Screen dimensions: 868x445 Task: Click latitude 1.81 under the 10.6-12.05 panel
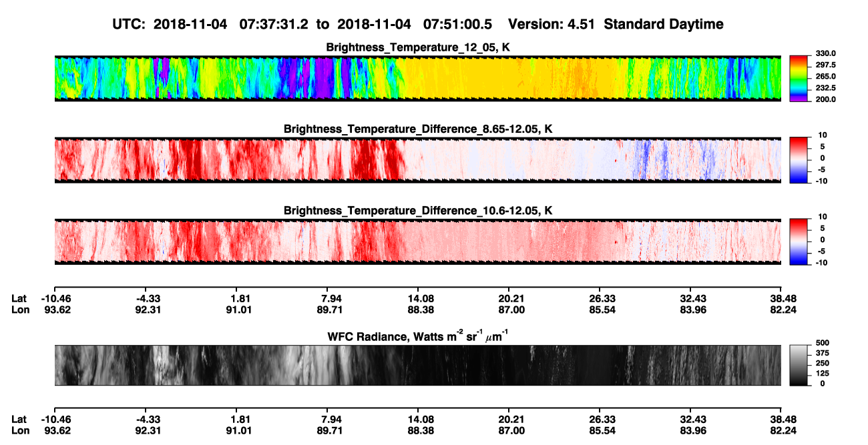(x=236, y=298)
